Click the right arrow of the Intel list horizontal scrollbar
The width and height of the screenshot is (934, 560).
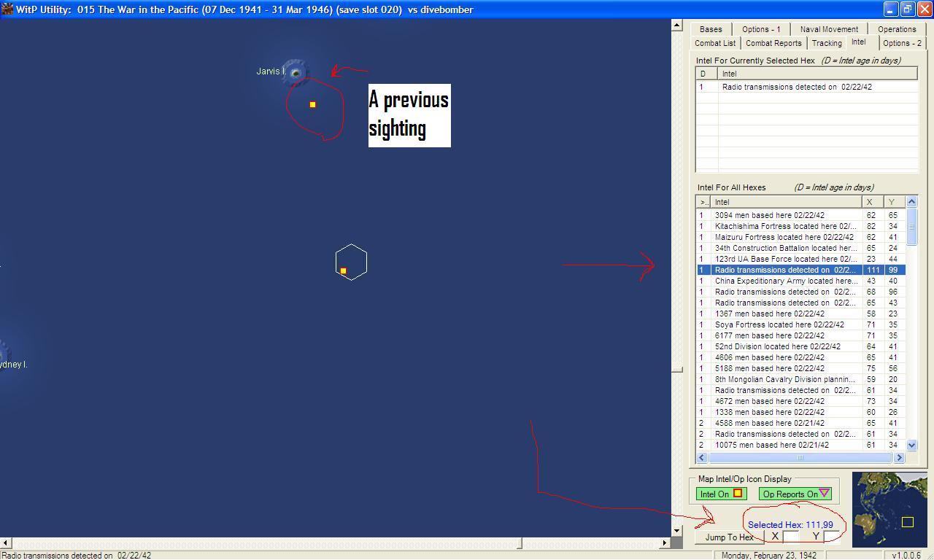pyautogui.click(x=899, y=457)
